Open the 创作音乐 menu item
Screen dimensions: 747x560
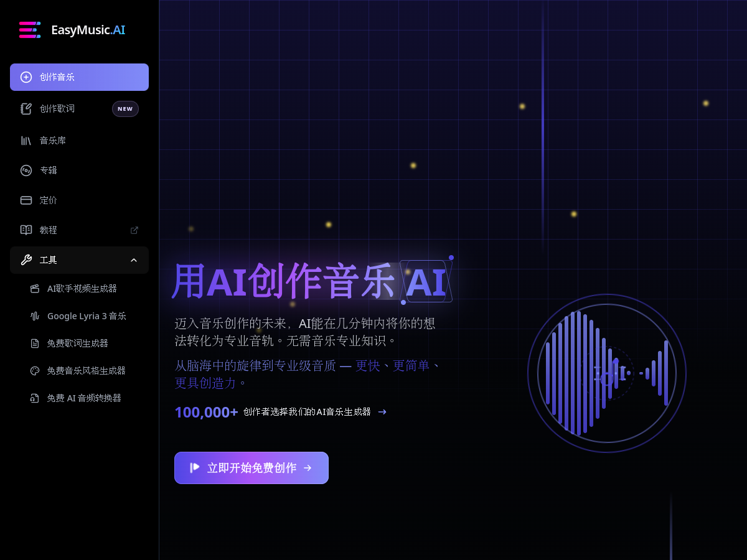click(x=79, y=77)
